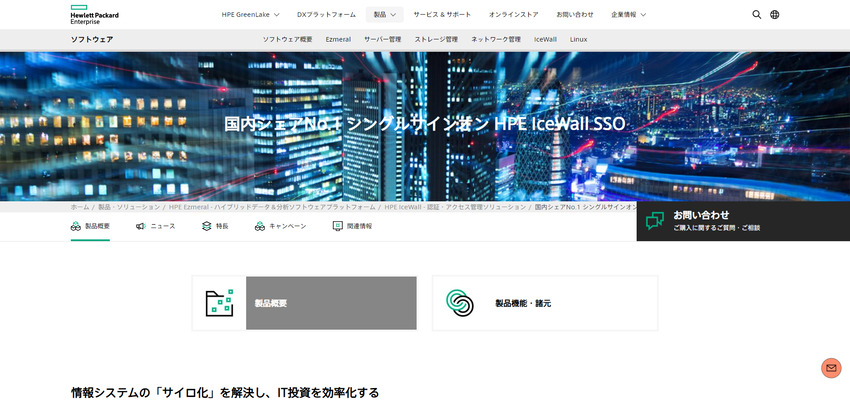This screenshot has width=850, height=400.
Task: Expand the 企業情報 dropdown chevron
Action: click(x=643, y=15)
